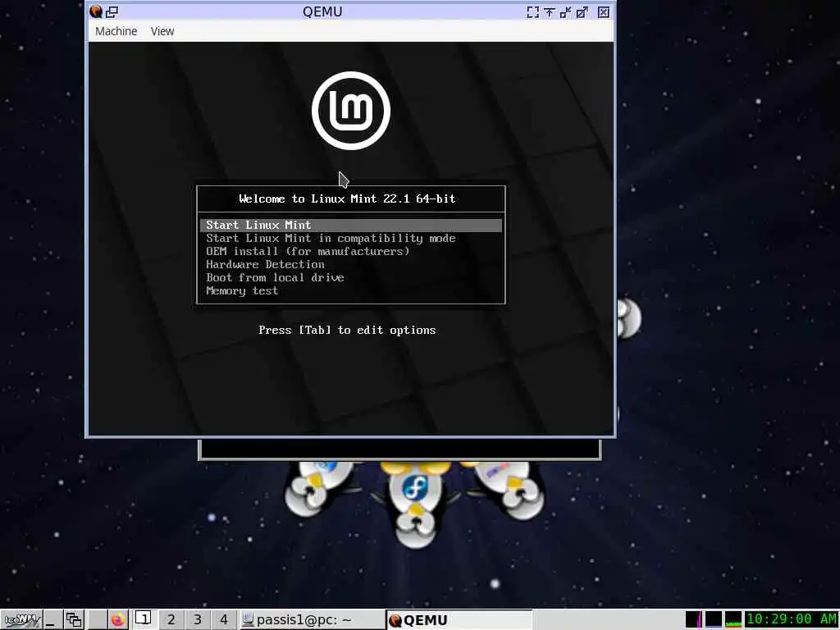Screen dimensions: 840x630
Task: Minimize QEMU window with the shrink icon
Action: pos(565,11)
